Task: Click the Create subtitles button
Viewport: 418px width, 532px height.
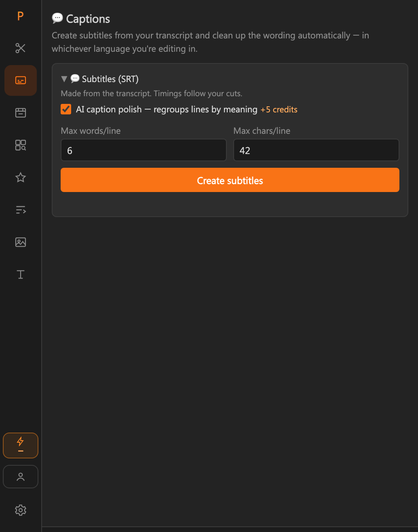Action: 230,180
